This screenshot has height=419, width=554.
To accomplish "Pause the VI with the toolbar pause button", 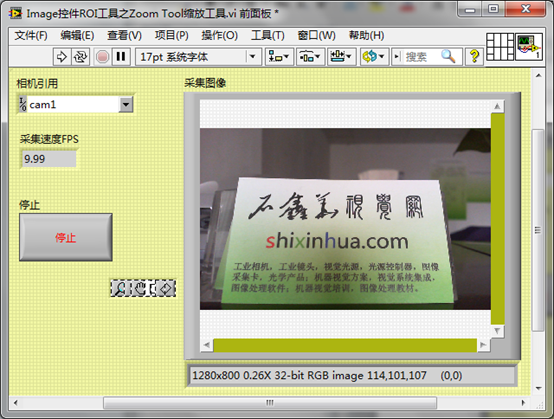I will point(121,57).
